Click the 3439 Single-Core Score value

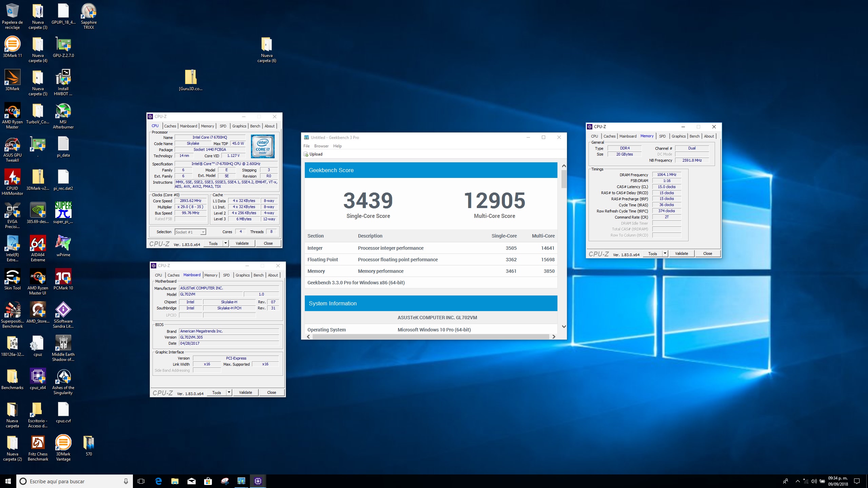pyautogui.click(x=368, y=200)
